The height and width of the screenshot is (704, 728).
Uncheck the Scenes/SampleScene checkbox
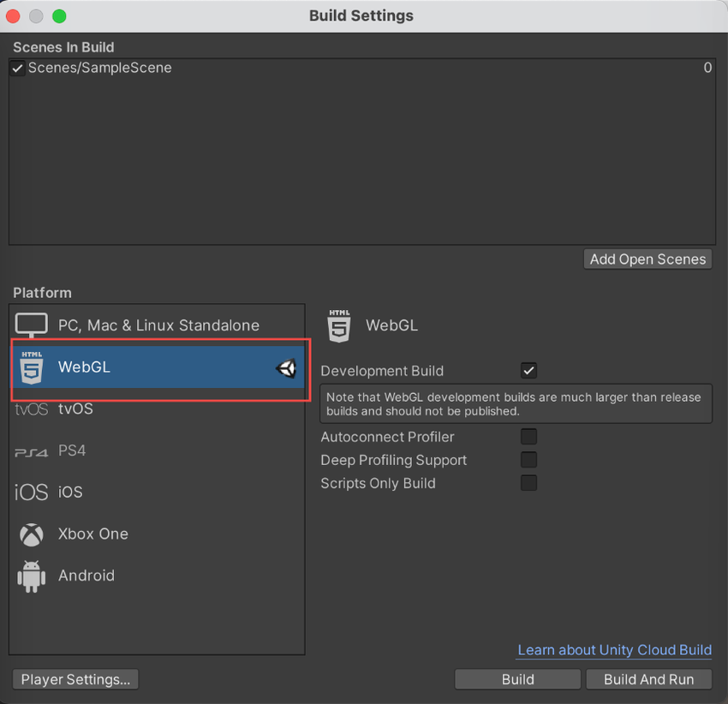tap(17, 68)
